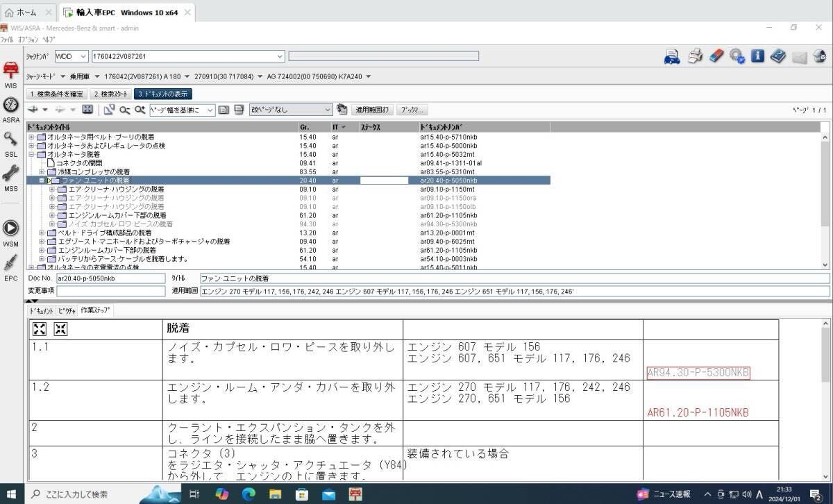Screen dimensions: 833x504
Task: Click the blue info icon
Action: pyautogui.click(x=758, y=56)
